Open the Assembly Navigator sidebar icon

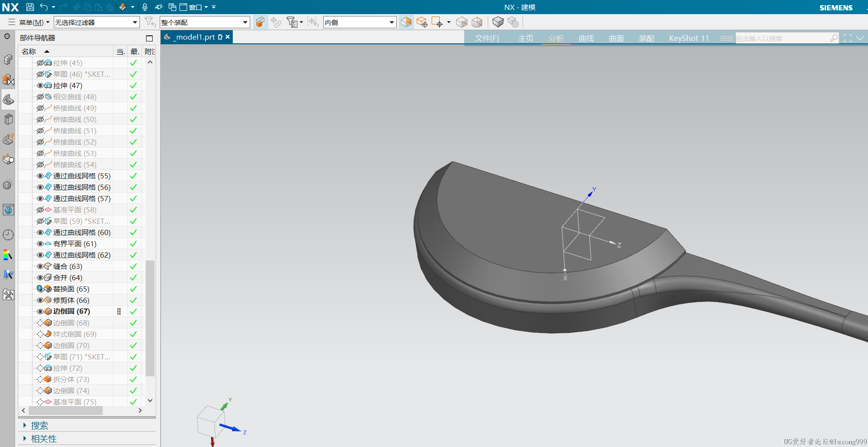pos(8,59)
